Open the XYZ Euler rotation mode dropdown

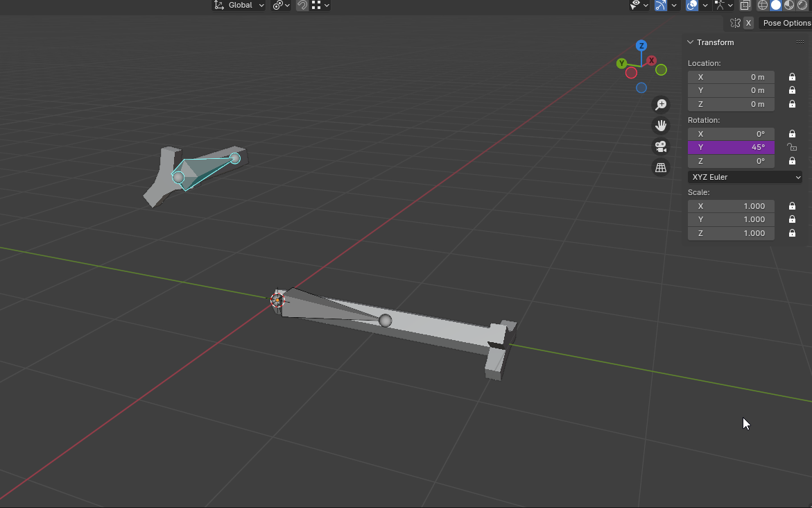(x=745, y=177)
